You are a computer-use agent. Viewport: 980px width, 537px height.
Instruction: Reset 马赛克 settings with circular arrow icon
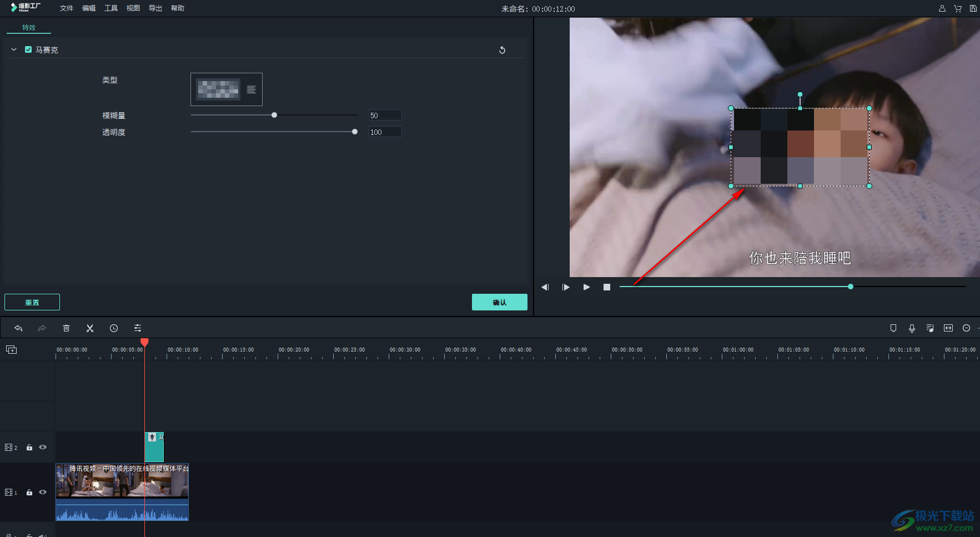click(502, 50)
